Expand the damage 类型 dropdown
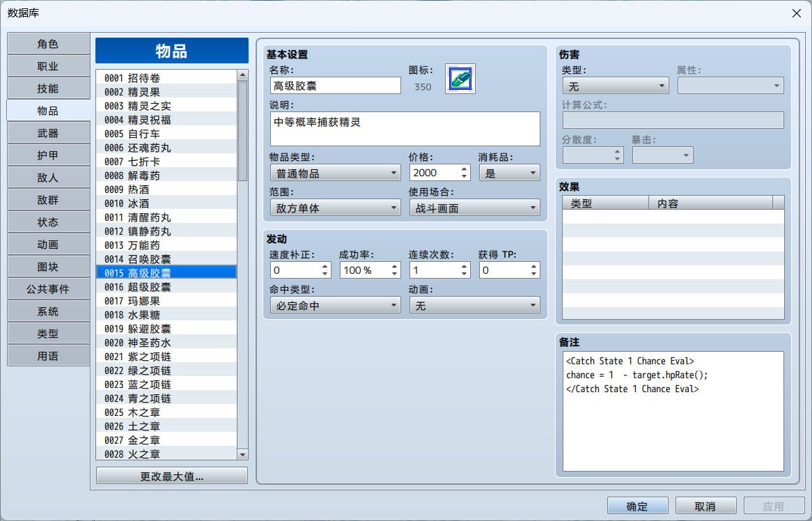 (x=616, y=86)
